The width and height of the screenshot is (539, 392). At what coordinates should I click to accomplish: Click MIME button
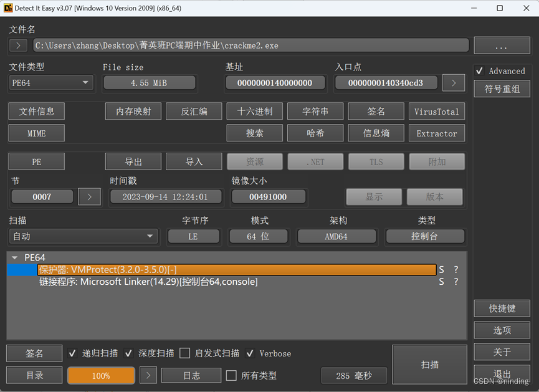point(36,133)
